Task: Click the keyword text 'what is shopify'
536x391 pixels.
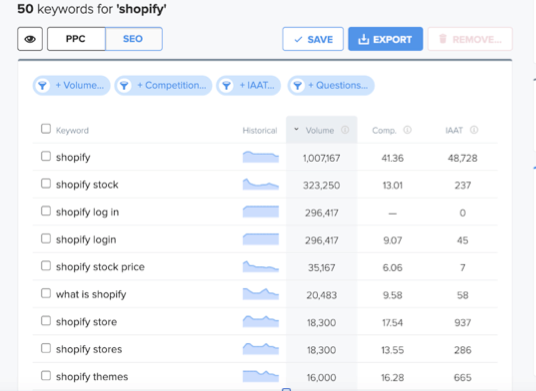Action: coord(91,294)
